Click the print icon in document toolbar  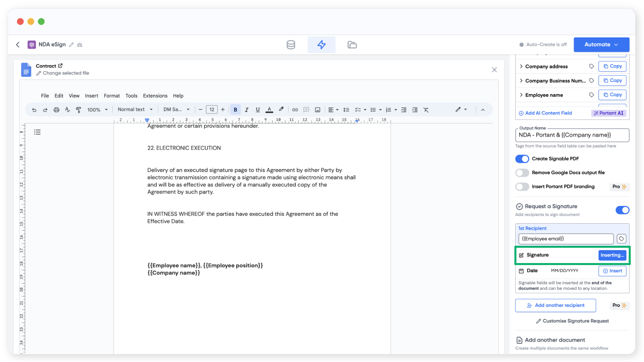click(x=56, y=110)
